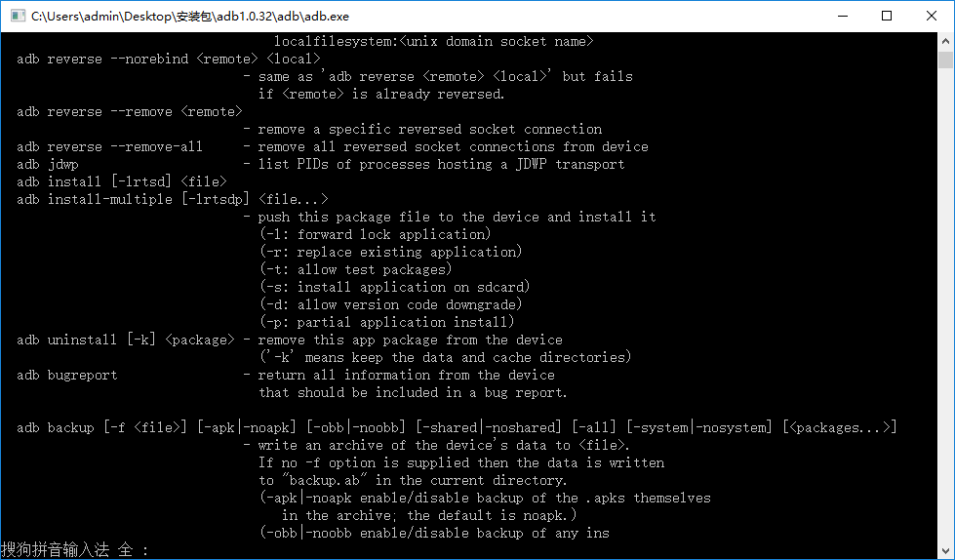
Task: Open the console system menu icon
Action: 19,16
